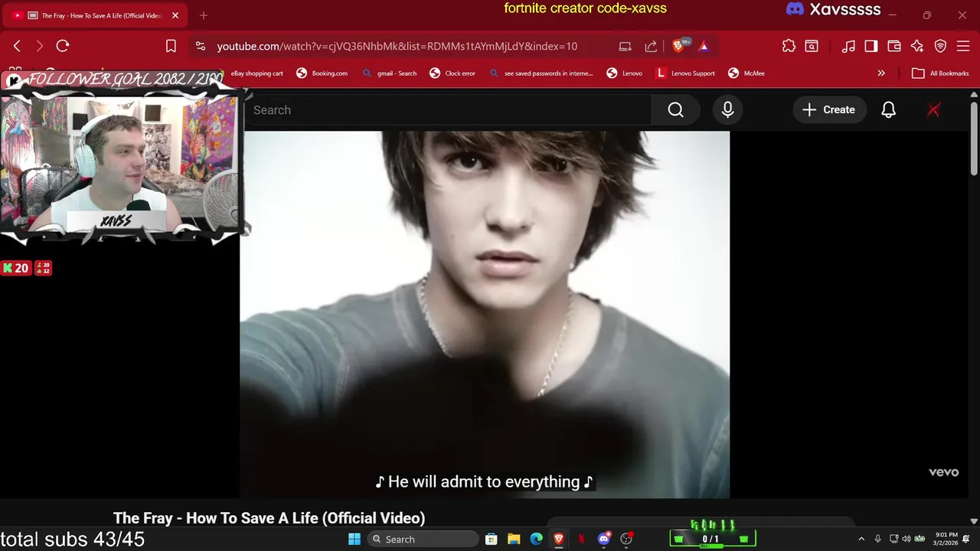
Task: Click the youtube.com address bar
Action: click(397, 46)
